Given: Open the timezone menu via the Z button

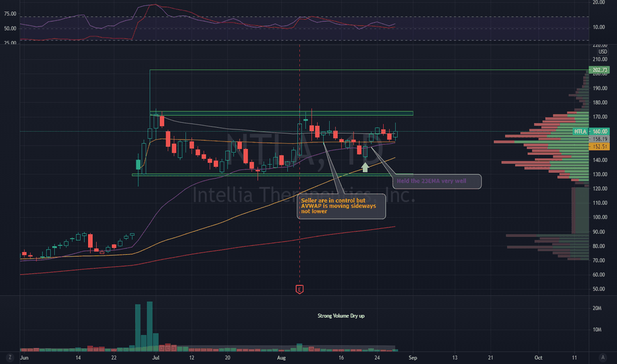Looking at the screenshot, I should coord(10,357).
